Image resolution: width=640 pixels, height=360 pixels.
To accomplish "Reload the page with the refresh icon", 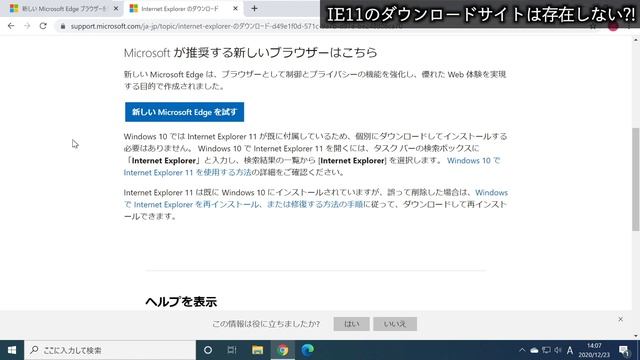I will click(x=43, y=26).
